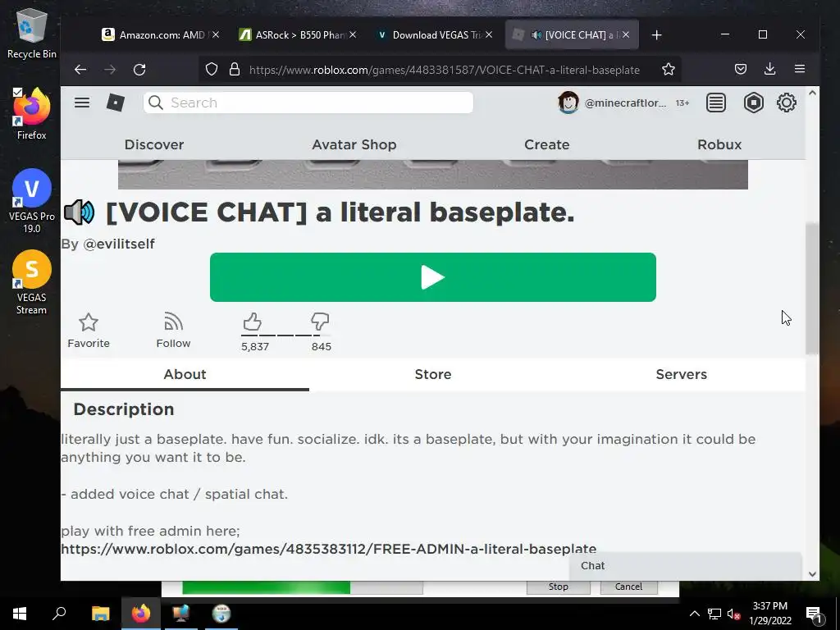Select the VEGAS Pro 19.0 desktop shortcut

(32, 201)
